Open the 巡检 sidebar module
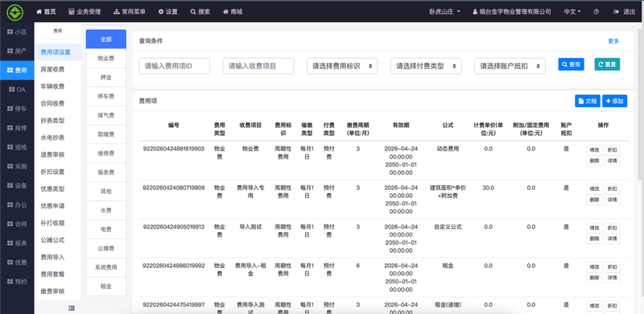 pyautogui.click(x=17, y=147)
